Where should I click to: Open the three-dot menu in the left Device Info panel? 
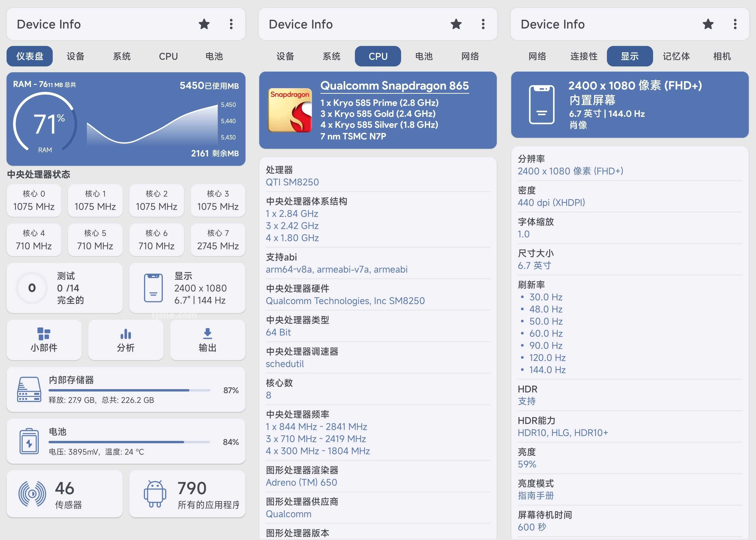231,24
